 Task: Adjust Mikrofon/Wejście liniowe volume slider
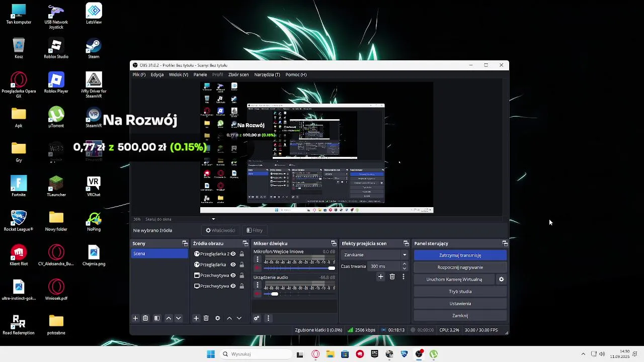[x=299, y=268]
